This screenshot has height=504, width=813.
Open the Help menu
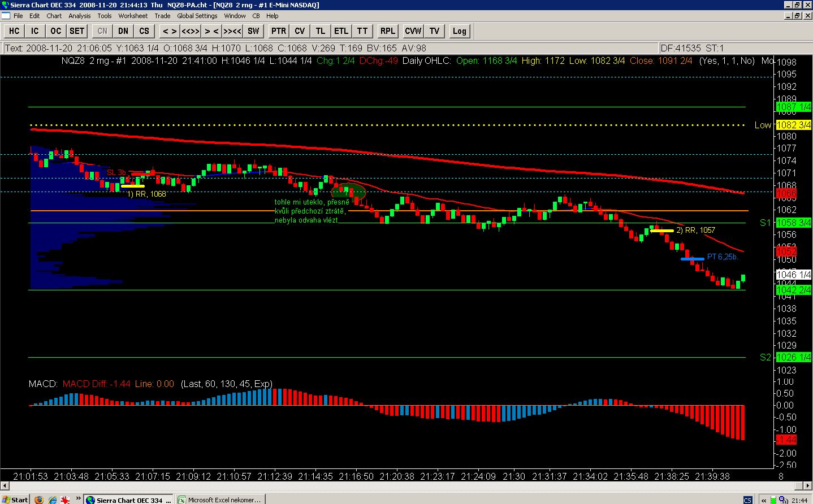[x=273, y=16]
